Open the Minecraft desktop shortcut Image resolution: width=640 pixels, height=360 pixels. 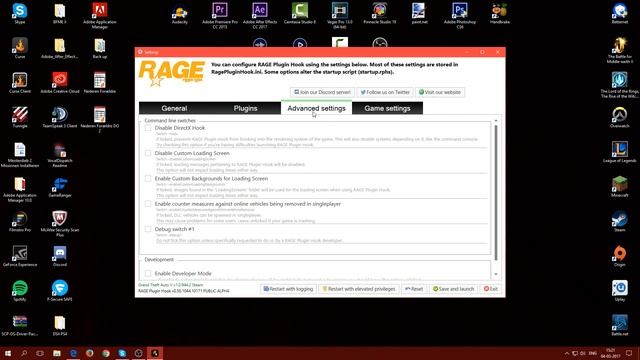click(620, 187)
